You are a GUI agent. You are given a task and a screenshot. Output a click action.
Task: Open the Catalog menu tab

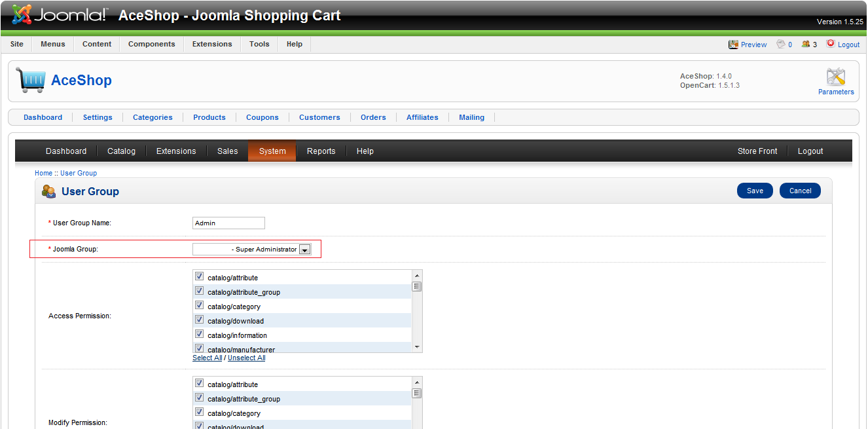pyautogui.click(x=121, y=151)
